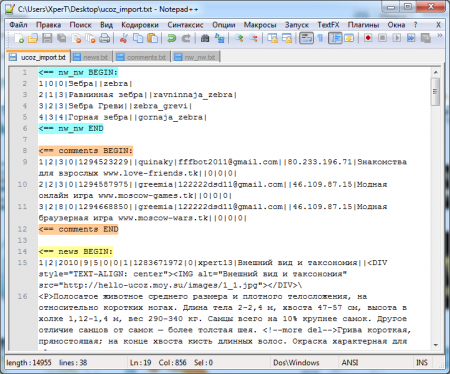
Task: Open the ? help menu
Action: (415, 25)
